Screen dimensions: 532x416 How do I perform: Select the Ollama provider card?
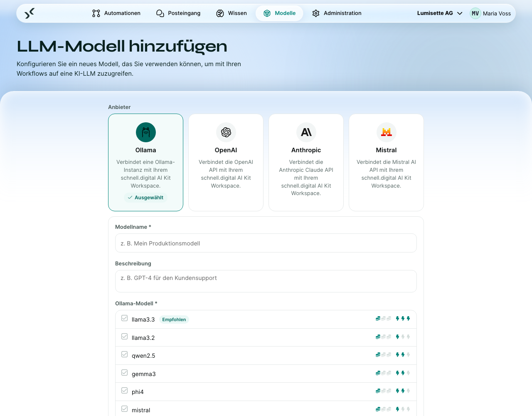pyautogui.click(x=146, y=163)
